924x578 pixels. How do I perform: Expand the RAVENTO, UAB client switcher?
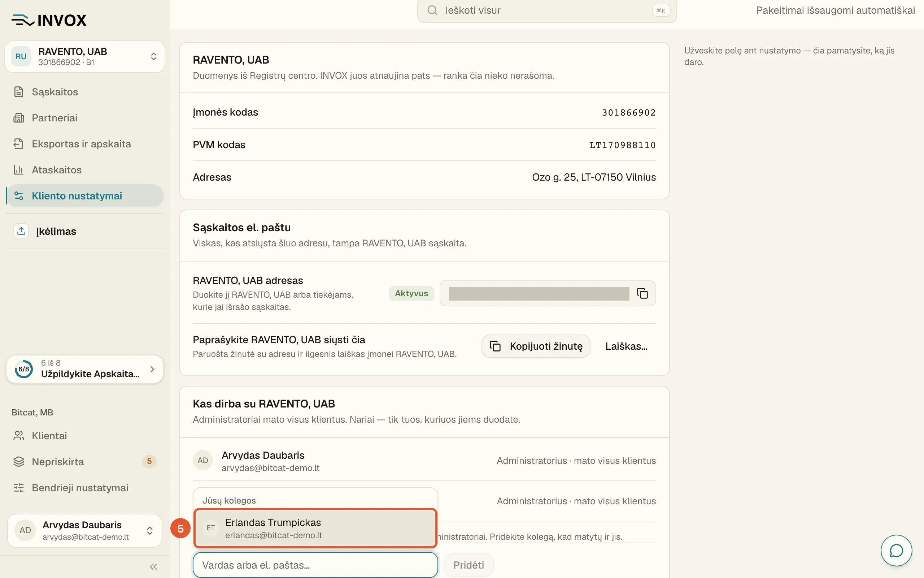[85, 57]
